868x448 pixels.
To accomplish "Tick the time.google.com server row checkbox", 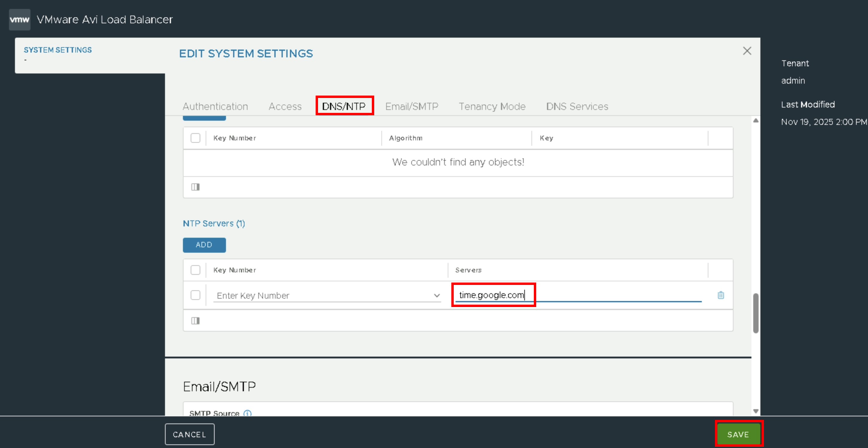I will coord(195,295).
